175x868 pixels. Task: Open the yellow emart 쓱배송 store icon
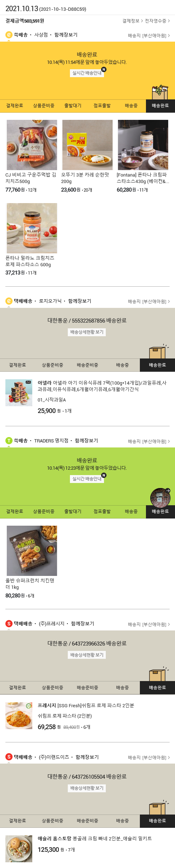point(9,35)
